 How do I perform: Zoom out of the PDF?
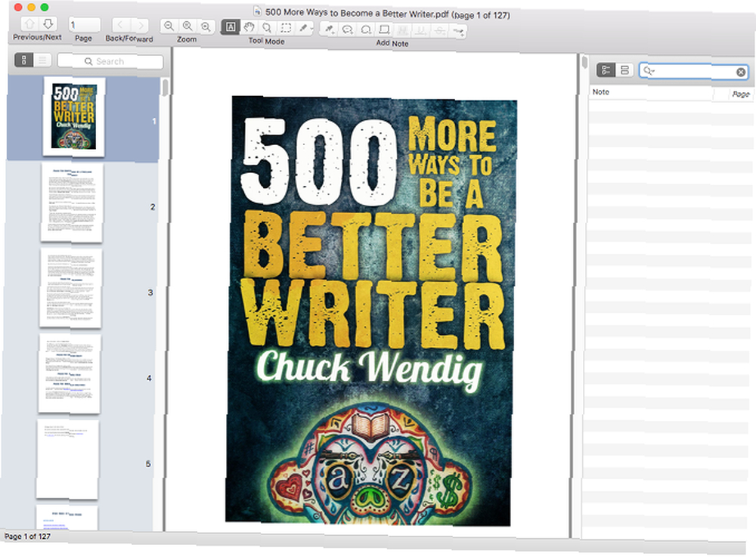pos(169,26)
